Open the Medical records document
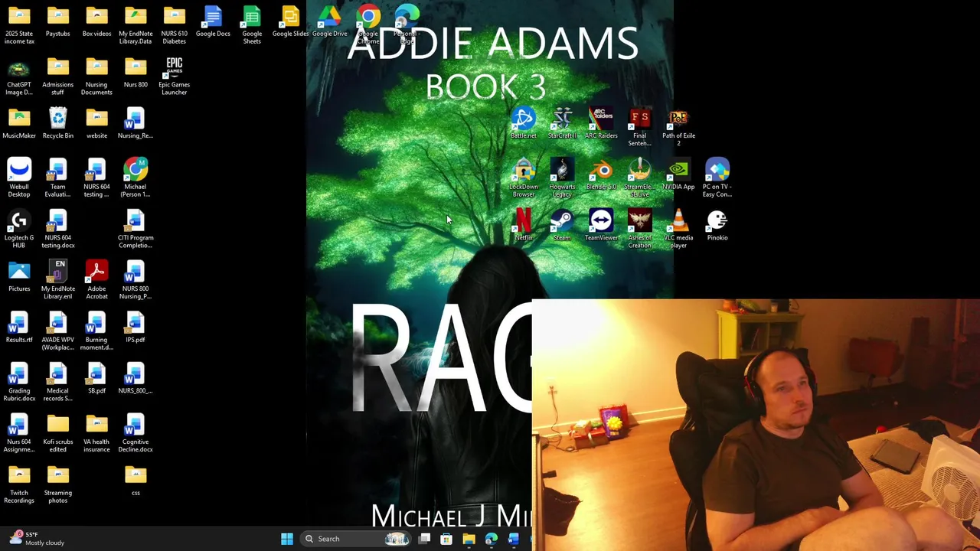Screen dimensions: 980x551 point(58,382)
